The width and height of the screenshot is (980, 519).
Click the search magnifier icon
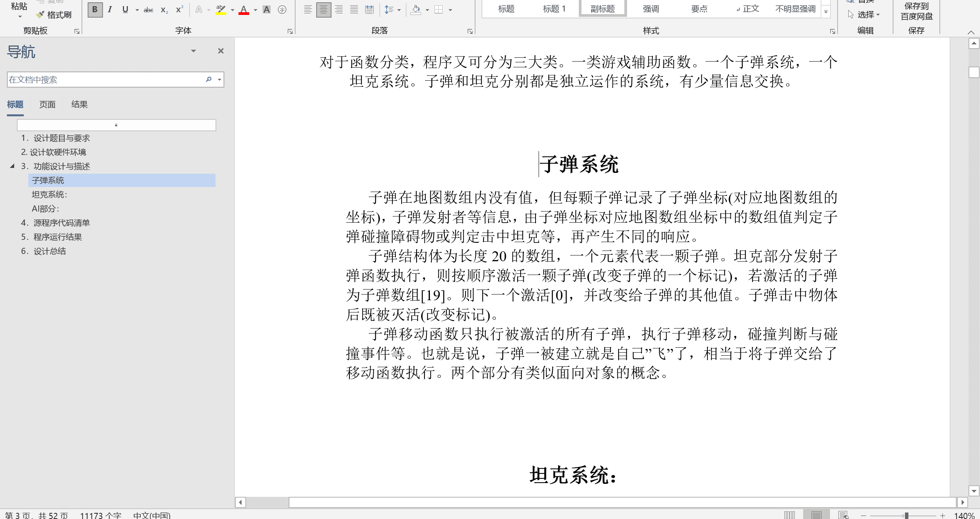(x=209, y=80)
